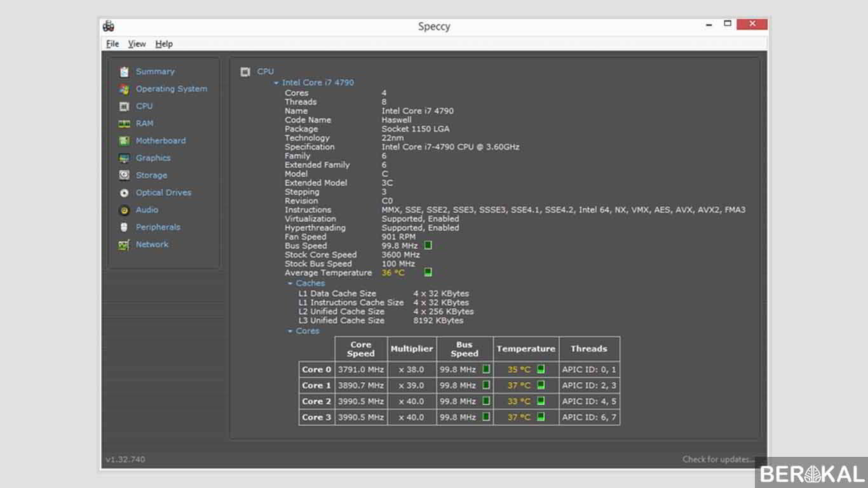Click the CPU header icon in main panel
Viewport: 868px width, 488px height.
245,72
